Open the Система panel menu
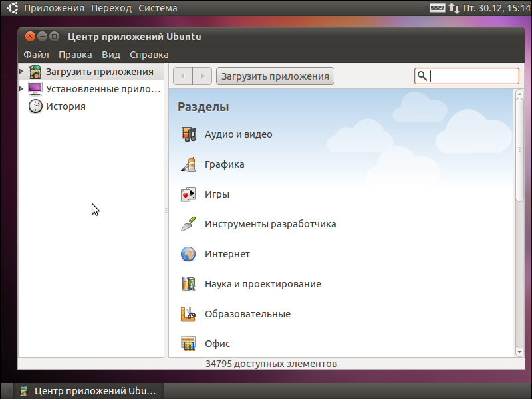The height and width of the screenshot is (399, 532). (x=158, y=8)
